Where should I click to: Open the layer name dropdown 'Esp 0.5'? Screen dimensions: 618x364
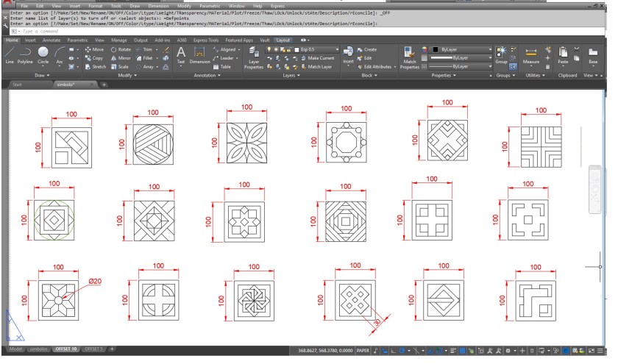[302, 50]
